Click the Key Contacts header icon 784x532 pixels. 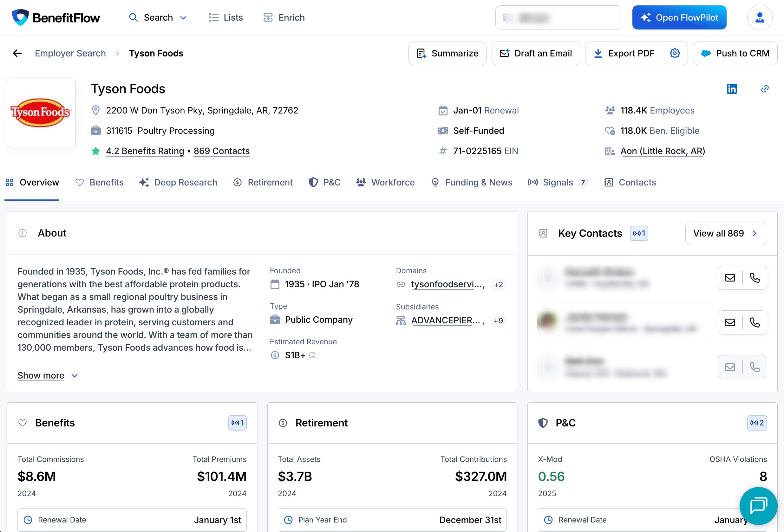click(543, 233)
